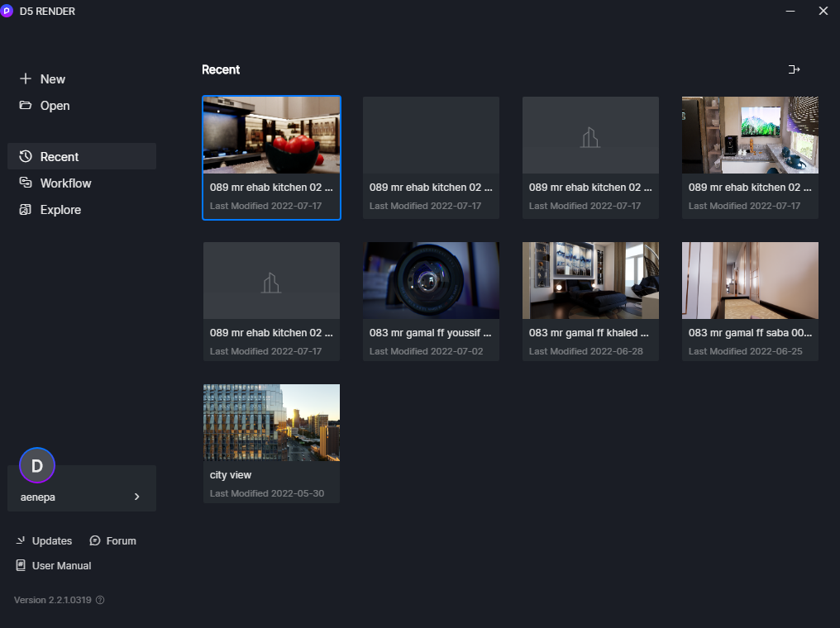
Task: Click the clock icon beside Recent
Action: [x=25, y=156]
